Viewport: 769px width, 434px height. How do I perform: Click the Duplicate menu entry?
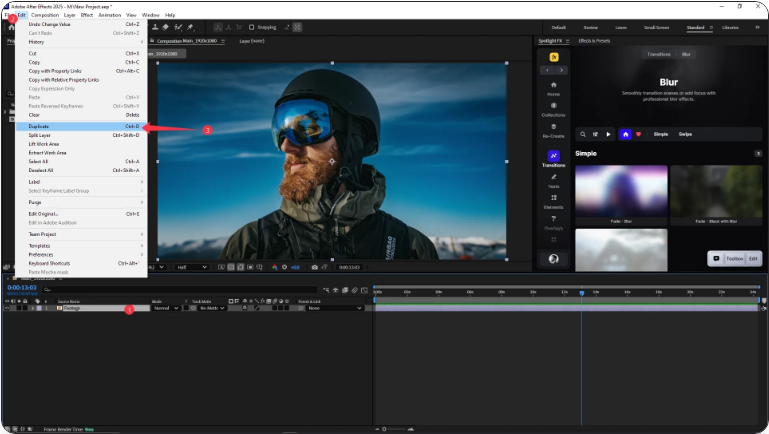pyautogui.click(x=40, y=127)
